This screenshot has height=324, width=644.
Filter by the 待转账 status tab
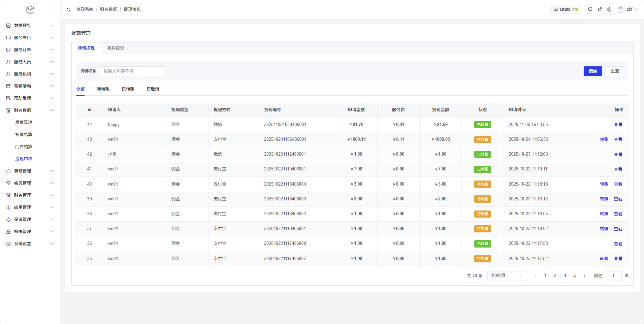coord(103,89)
